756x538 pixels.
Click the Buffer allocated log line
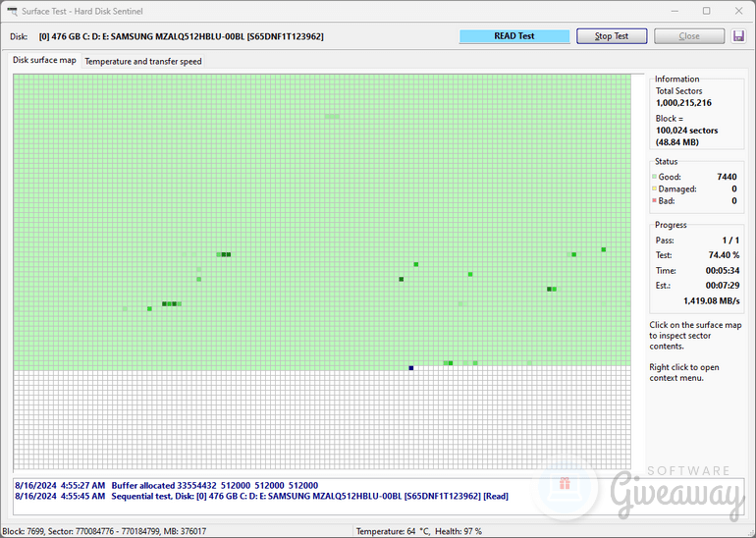166,485
